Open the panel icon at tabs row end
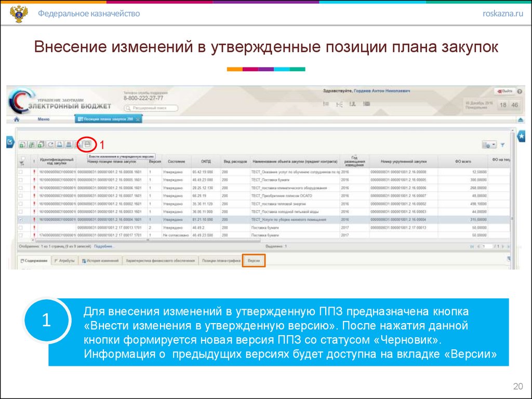Image resolution: width=532 pixels, height=399 pixels. pyautogui.click(x=509, y=259)
